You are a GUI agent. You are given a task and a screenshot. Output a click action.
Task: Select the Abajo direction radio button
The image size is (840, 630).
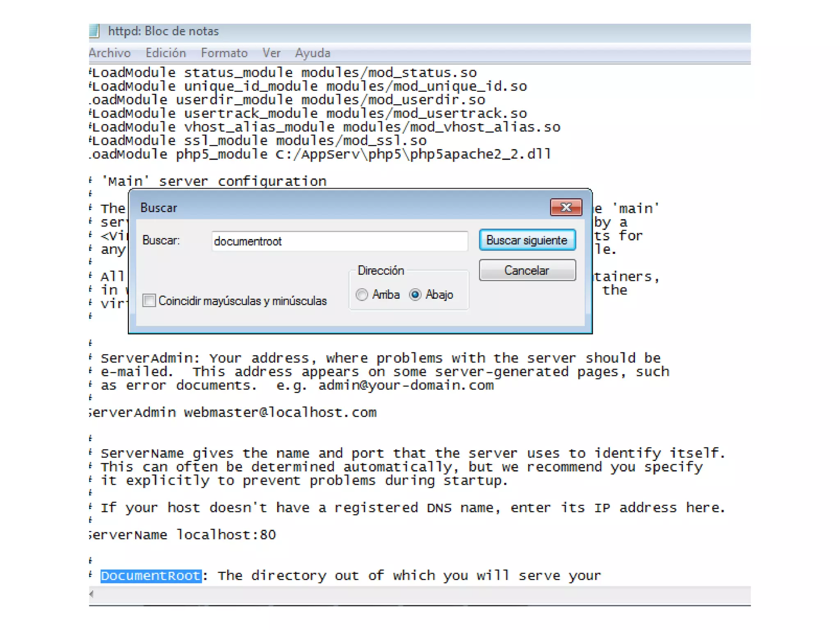click(415, 294)
